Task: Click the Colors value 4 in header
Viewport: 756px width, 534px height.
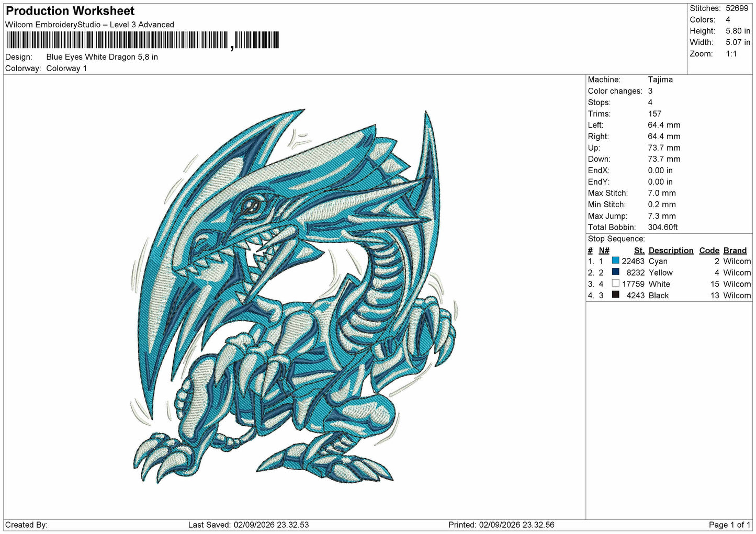Action: tap(728, 20)
